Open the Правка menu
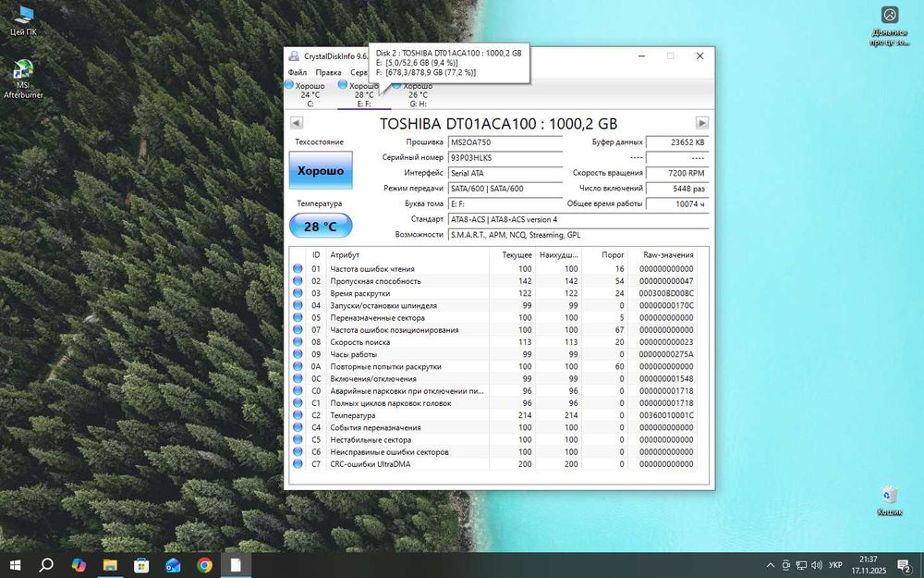Image resolution: width=924 pixels, height=578 pixels. pos(328,72)
